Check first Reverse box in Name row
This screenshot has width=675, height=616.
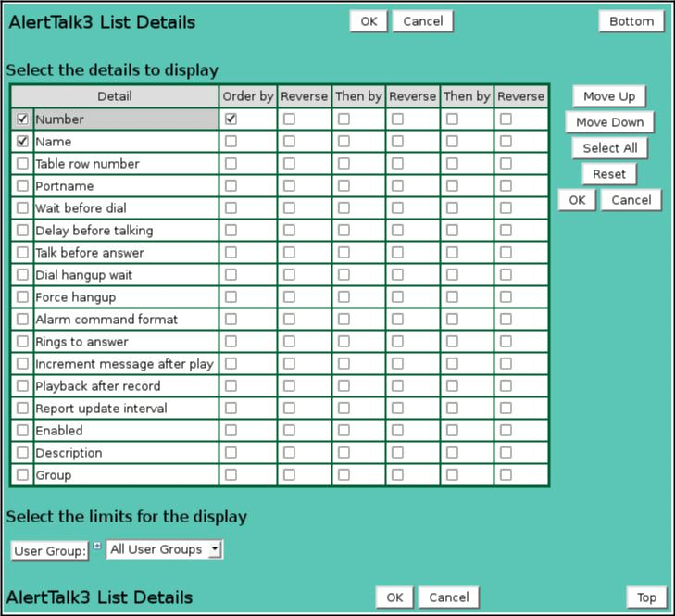[289, 142]
